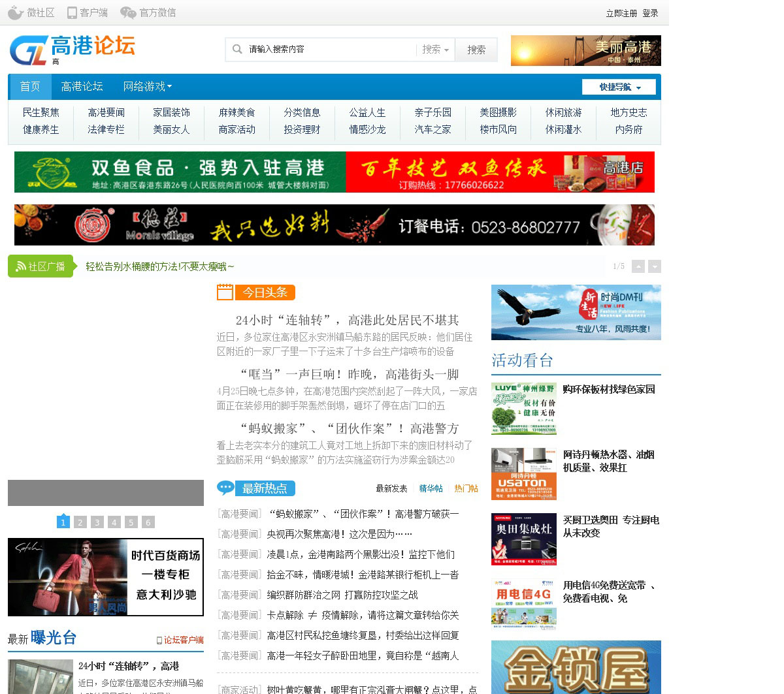Open 休闲旅游 category
The width and height of the screenshot is (784, 694).
[563, 112]
